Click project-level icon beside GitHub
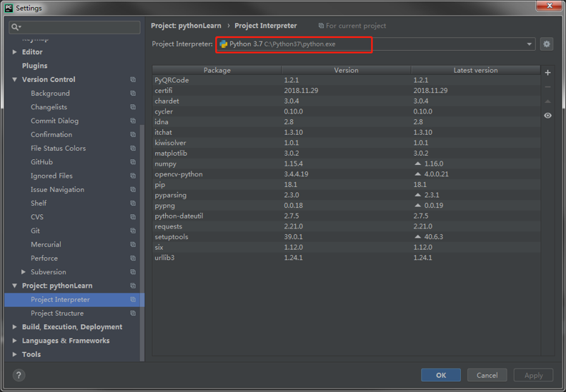This screenshot has height=392, width=566. [x=133, y=162]
